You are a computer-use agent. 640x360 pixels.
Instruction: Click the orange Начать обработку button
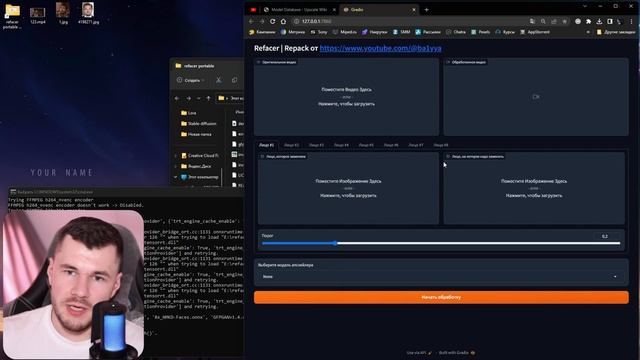point(441,297)
